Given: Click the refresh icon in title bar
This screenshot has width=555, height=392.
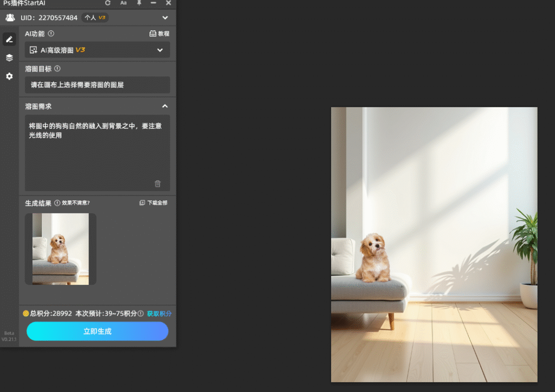Looking at the screenshot, I should click(x=108, y=3).
